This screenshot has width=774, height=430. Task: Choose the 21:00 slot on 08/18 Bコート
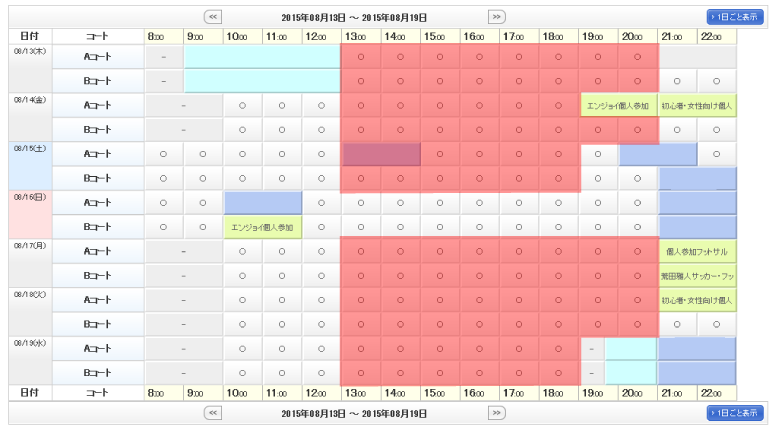tap(677, 324)
